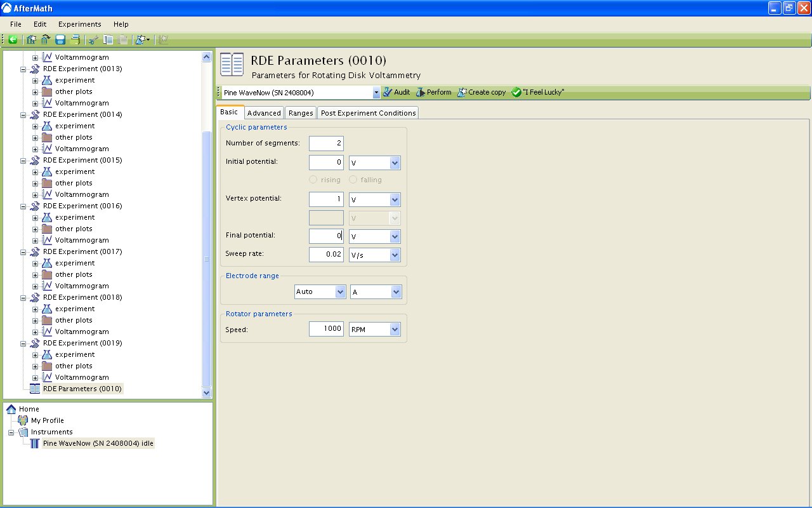Click the Voltammogram graph icon under RDE Experiment (0016)
812x508 pixels.
(x=47, y=240)
